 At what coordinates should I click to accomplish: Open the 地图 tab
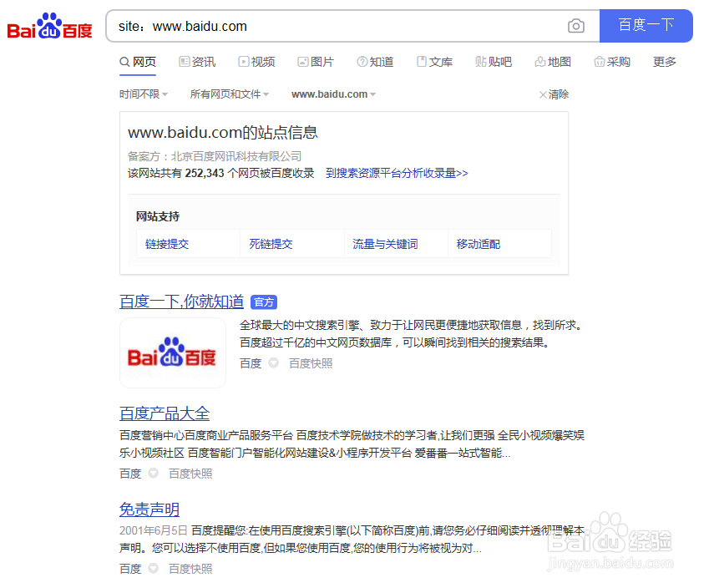click(x=553, y=62)
